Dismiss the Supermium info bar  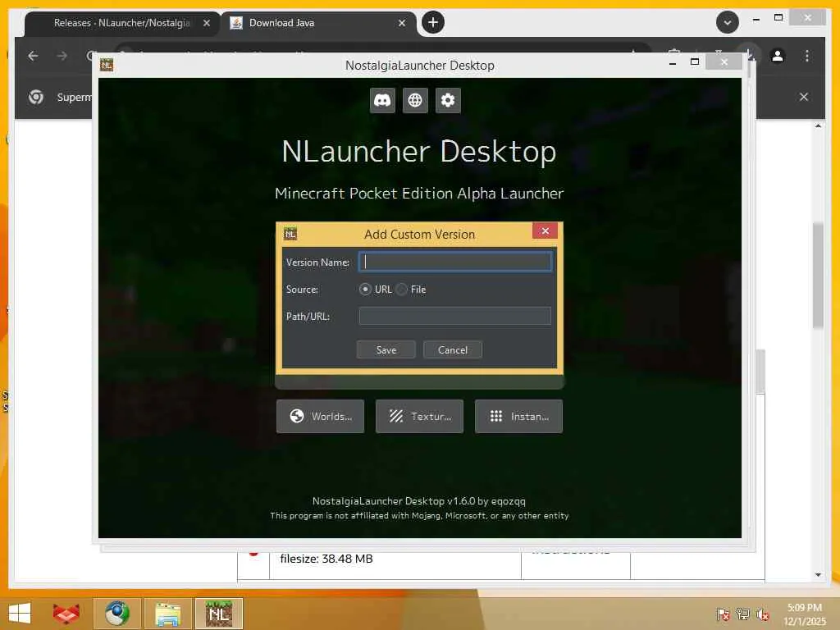point(804,97)
